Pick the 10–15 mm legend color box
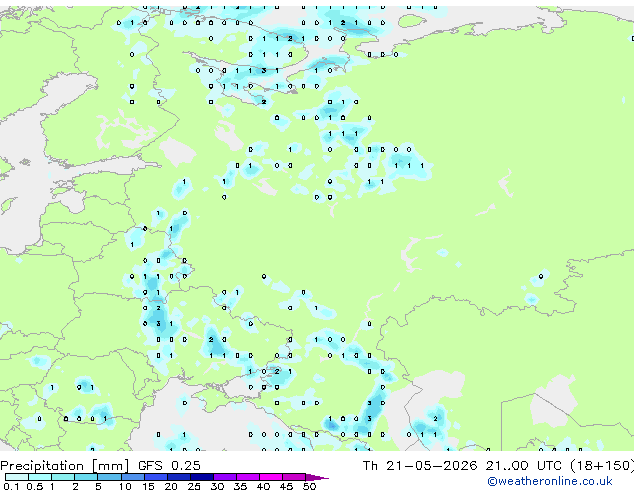Viewport: 634px width, 490px height. [x=132, y=477]
